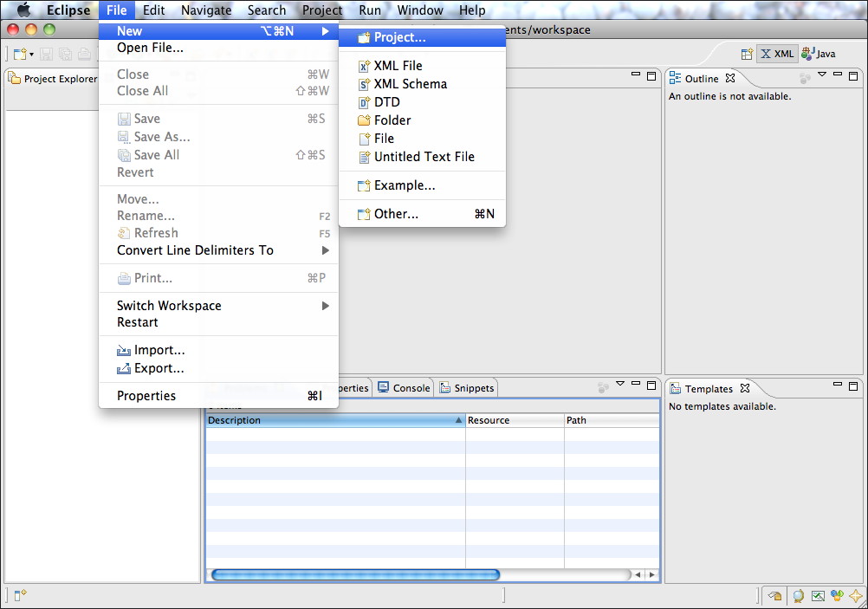
Task: Minimize the Templates view
Action: click(838, 384)
